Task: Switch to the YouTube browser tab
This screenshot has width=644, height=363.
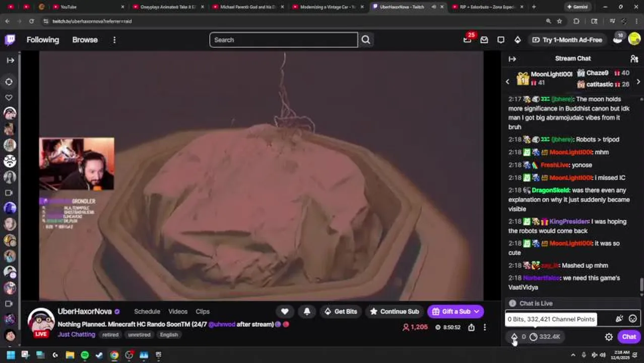Action: point(68,7)
